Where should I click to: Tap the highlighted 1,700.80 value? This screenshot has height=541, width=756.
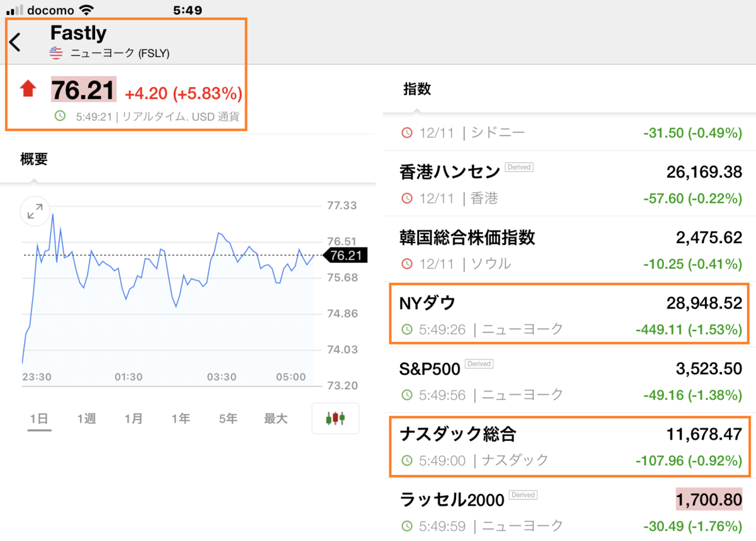click(709, 499)
